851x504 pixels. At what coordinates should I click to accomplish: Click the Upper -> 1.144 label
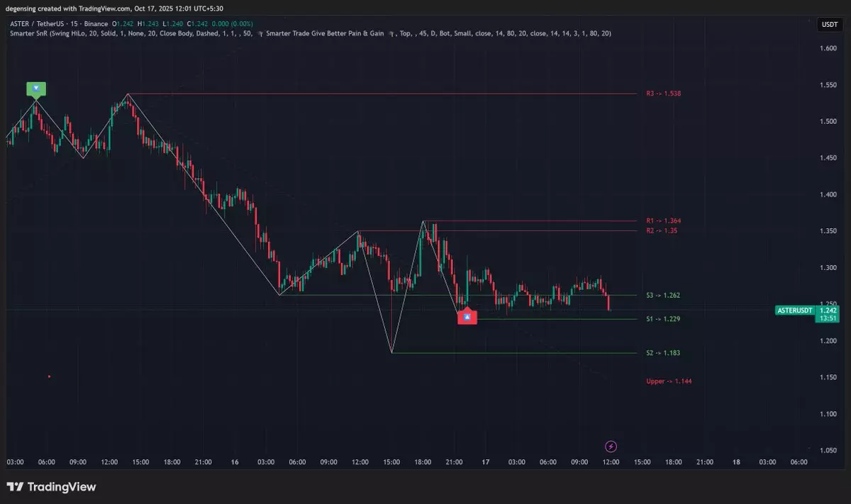click(x=669, y=381)
